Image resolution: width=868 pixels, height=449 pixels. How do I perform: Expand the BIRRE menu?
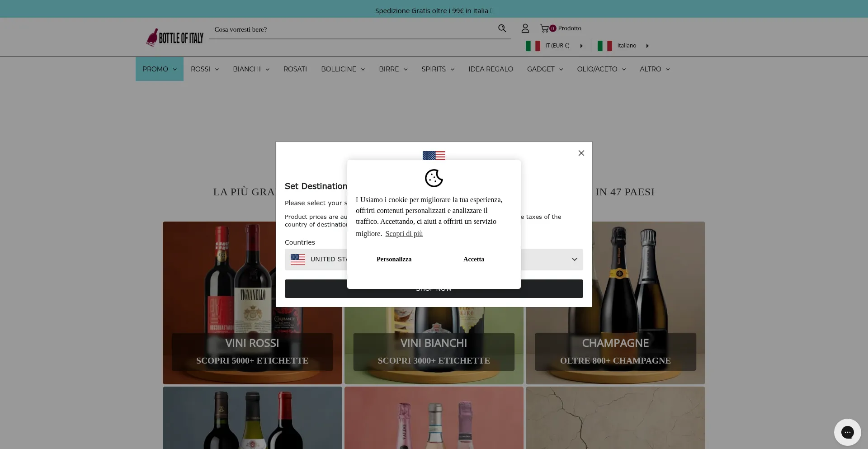point(393,69)
